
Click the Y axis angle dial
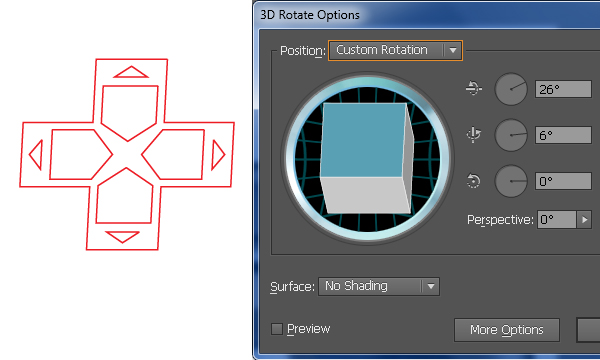[x=511, y=135]
